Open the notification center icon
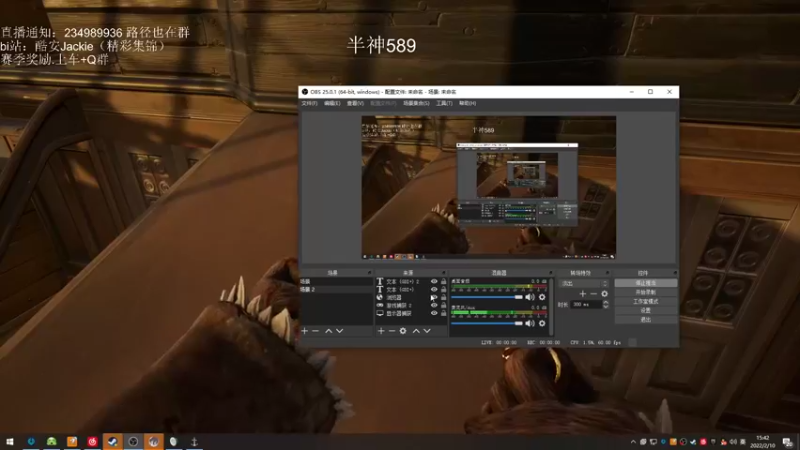Viewport: 800px width, 450px height. pos(788,442)
